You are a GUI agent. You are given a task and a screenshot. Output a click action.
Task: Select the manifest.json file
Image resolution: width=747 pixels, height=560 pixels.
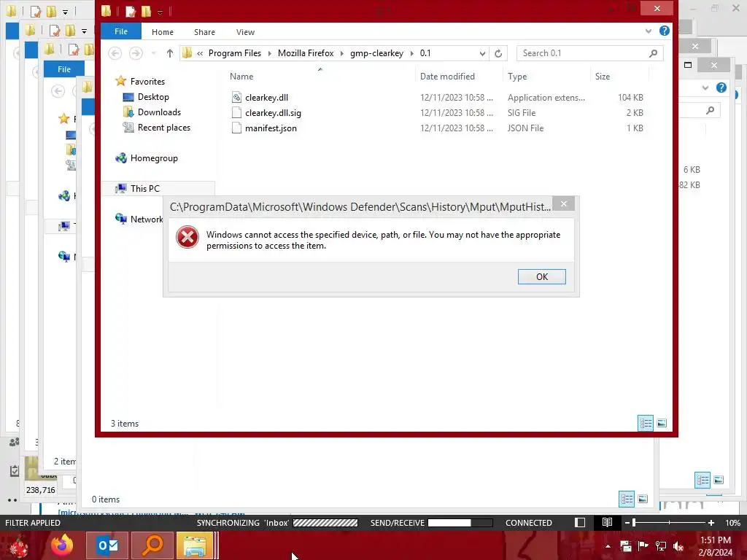coord(271,128)
